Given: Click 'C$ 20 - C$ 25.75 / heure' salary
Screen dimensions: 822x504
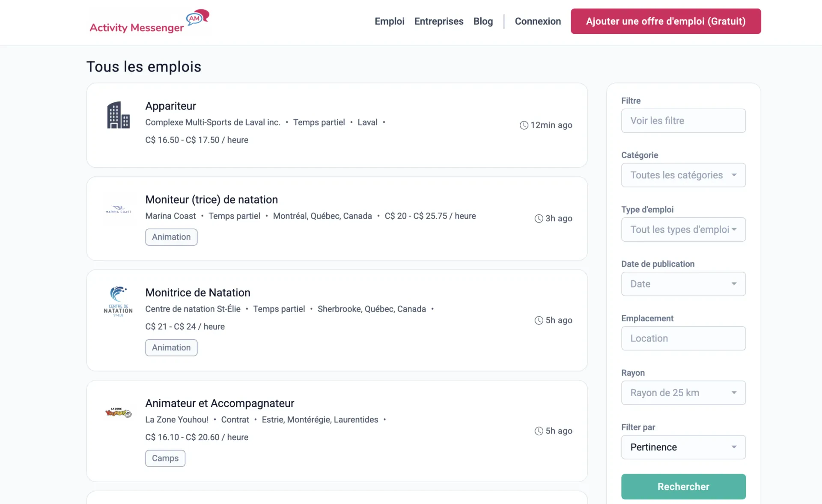Looking at the screenshot, I should tap(430, 216).
